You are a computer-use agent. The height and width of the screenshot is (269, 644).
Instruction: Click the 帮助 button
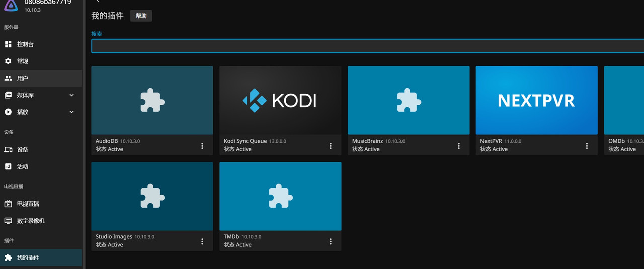pos(141,16)
